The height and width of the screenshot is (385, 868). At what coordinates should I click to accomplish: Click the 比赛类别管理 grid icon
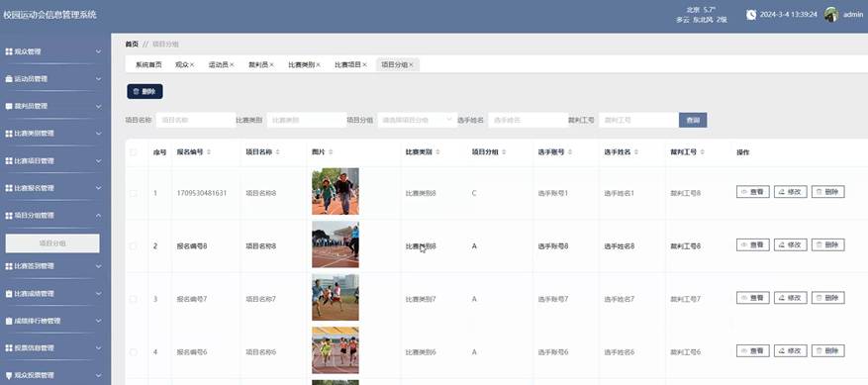(9, 134)
